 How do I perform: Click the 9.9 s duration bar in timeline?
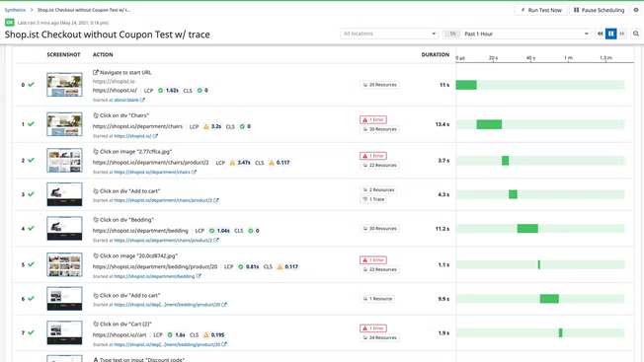tap(549, 299)
